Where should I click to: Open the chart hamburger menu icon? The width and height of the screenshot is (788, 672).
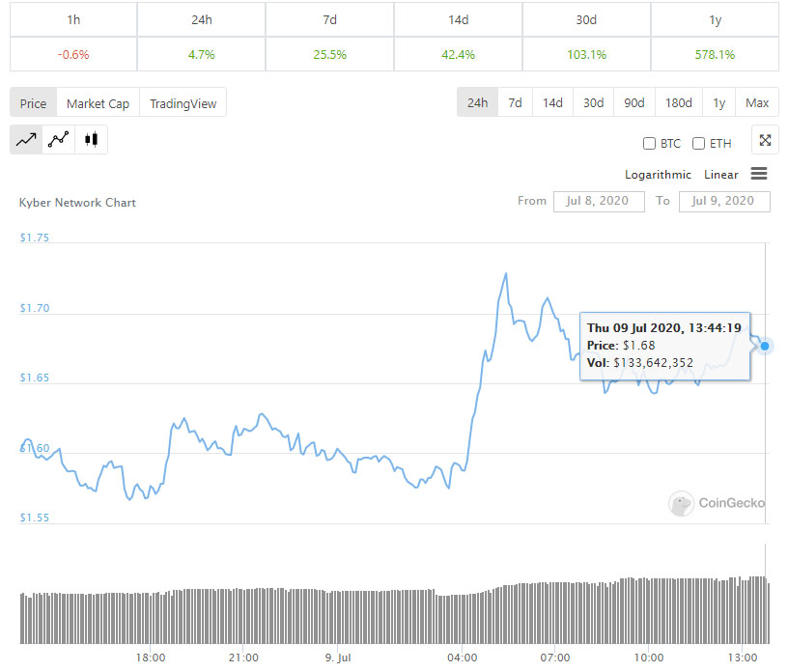(759, 174)
